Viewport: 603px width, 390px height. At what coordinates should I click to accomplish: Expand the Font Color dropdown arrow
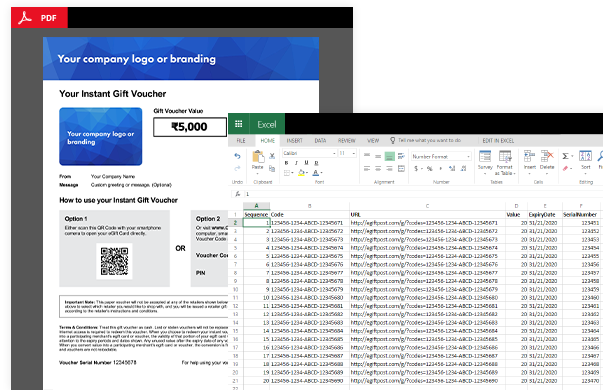tap(321, 173)
